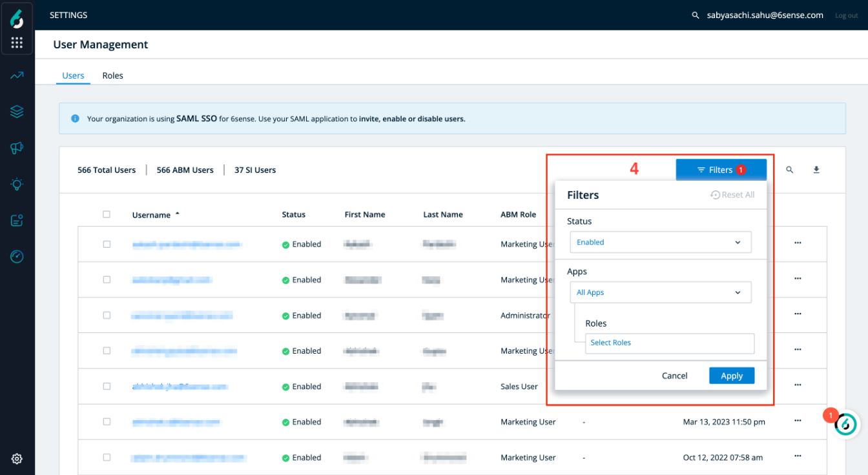
Task: Click the info icon in SAML banner
Action: (x=75, y=119)
